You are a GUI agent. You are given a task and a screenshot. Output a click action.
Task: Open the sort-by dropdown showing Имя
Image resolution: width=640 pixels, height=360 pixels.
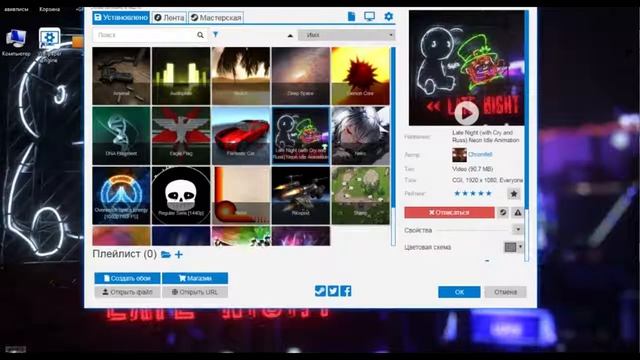347,35
